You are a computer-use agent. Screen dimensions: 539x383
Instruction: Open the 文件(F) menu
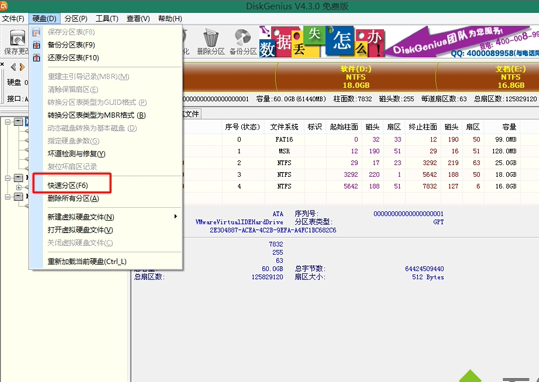pos(13,19)
